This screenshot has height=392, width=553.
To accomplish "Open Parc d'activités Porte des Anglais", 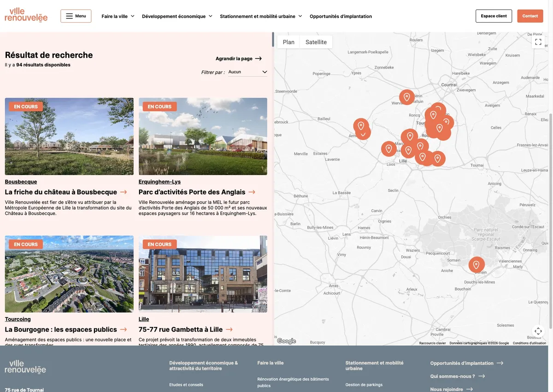I will (x=192, y=192).
